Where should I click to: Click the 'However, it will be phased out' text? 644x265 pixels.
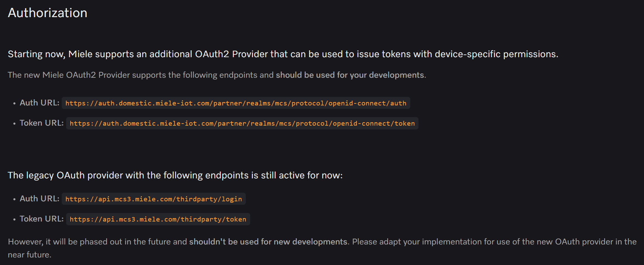(97, 242)
